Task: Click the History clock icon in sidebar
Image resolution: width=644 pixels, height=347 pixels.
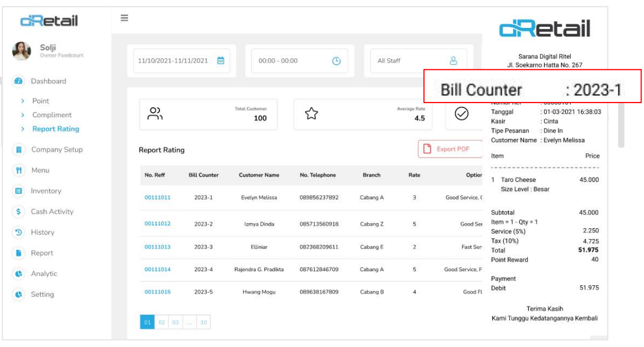Action: coord(19,232)
